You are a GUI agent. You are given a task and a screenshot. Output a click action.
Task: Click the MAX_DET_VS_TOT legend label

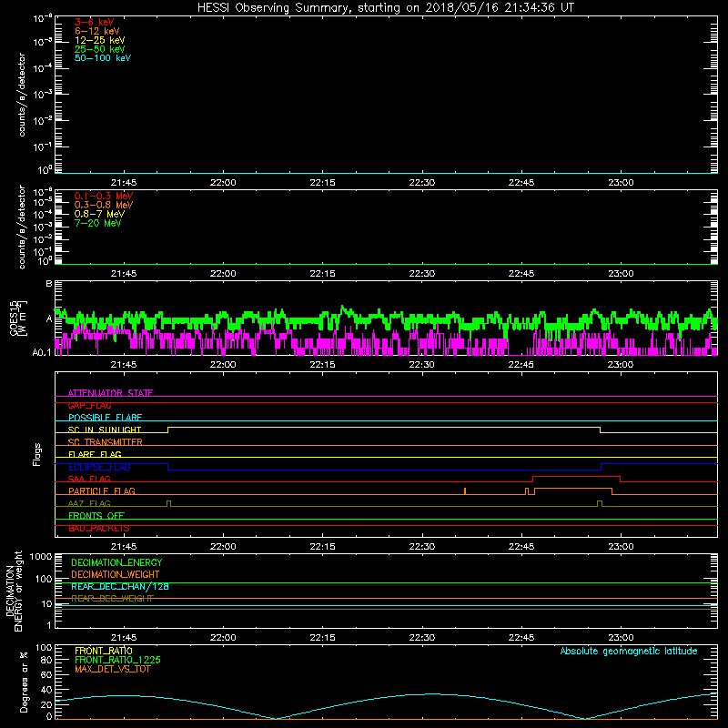click(113, 669)
